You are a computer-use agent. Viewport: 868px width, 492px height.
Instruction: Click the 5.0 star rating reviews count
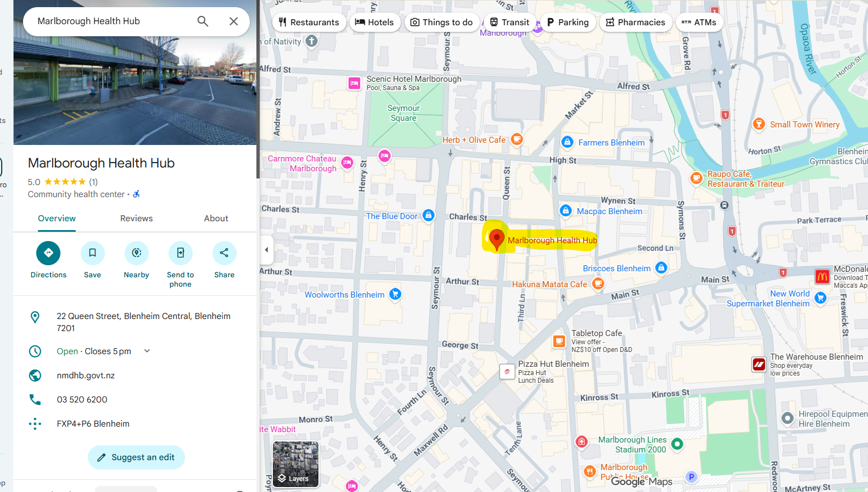point(93,182)
